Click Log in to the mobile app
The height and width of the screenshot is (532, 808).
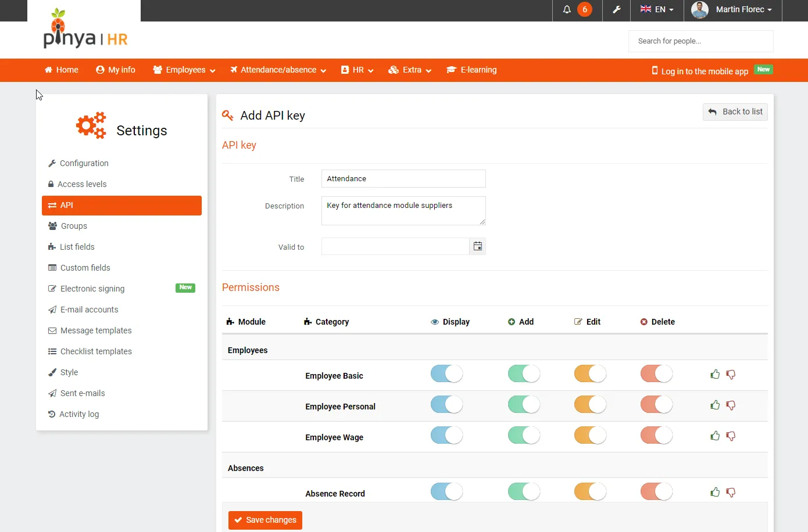click(705, 71)
